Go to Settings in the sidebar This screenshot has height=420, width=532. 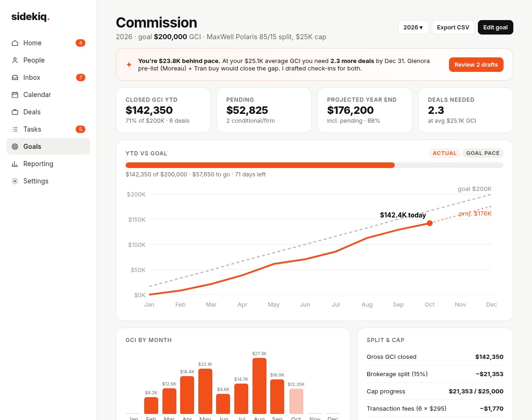(48, 181)
